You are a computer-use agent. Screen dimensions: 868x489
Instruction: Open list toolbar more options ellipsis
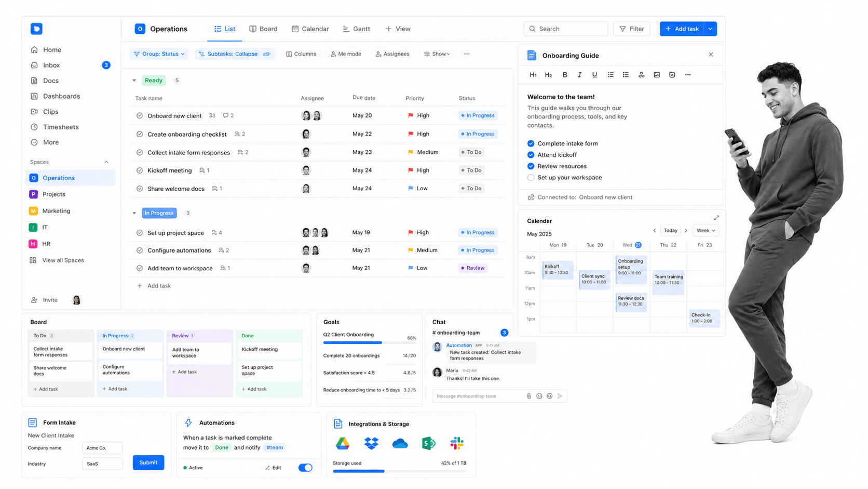pyautogui.click(x=467, y=54)
